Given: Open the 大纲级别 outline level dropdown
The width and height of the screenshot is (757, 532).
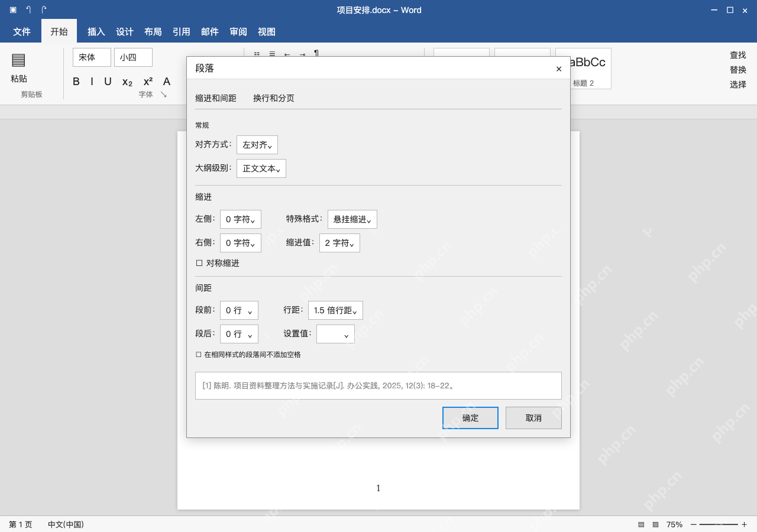Looking at the screenshot, I should tap(261, 168).
